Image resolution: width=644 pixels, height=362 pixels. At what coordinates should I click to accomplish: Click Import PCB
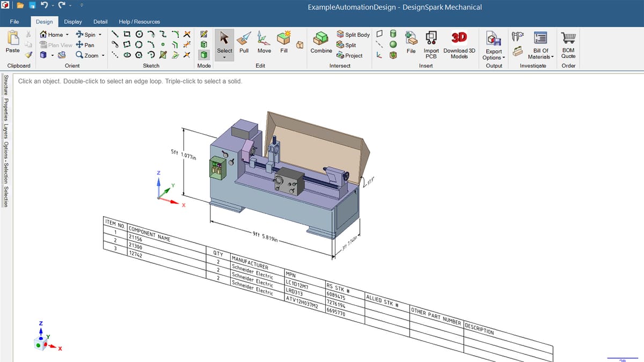pos(431,44)
